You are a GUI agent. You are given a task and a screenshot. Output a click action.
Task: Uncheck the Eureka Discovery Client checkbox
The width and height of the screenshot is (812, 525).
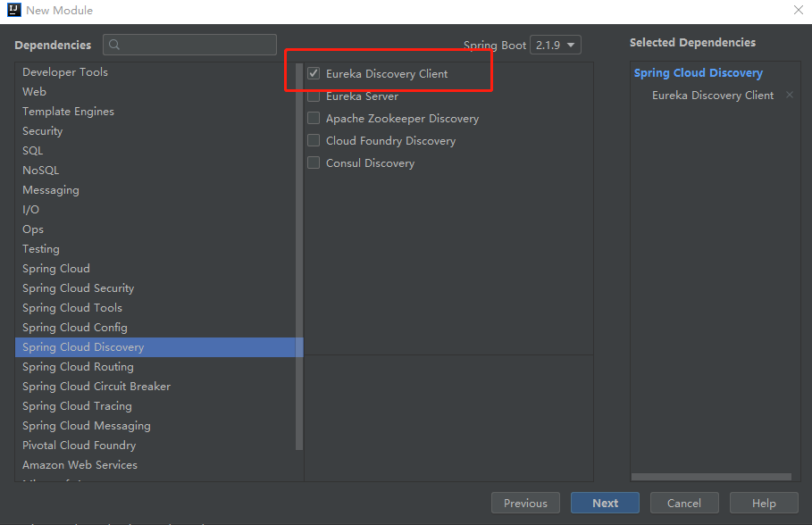click(x=314, y=74)
